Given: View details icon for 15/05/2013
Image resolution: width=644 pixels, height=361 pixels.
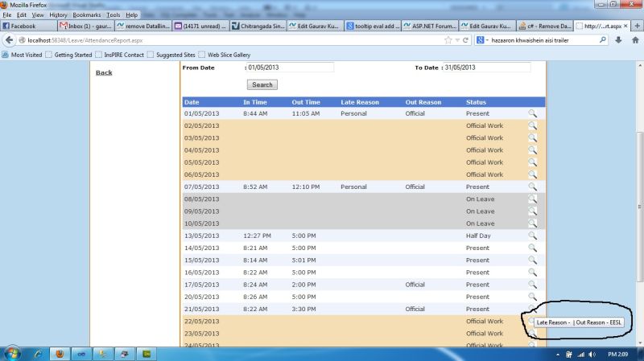Looking at the screenshot, I should pos(532,260).
